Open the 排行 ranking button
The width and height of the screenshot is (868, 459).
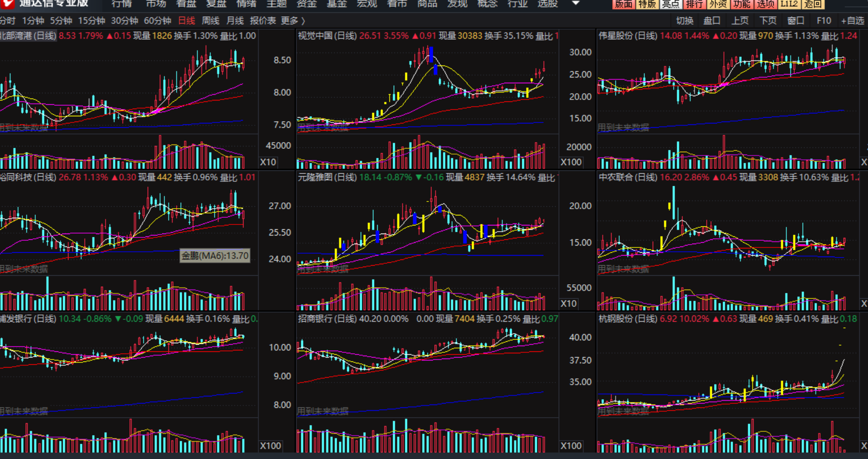click(x=694, y=4)
